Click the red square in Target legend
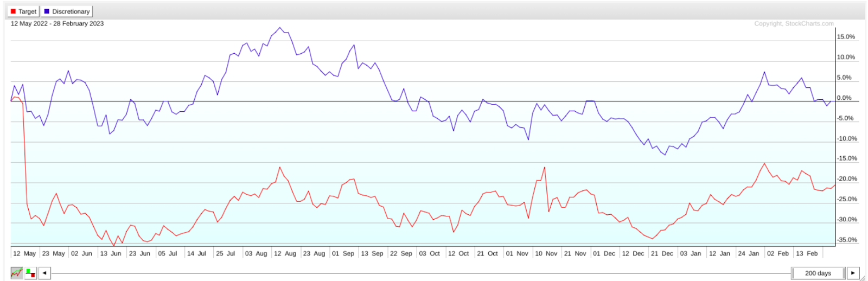Image resolution: width=868 pixels, height=281 pixels. point(14,11)
